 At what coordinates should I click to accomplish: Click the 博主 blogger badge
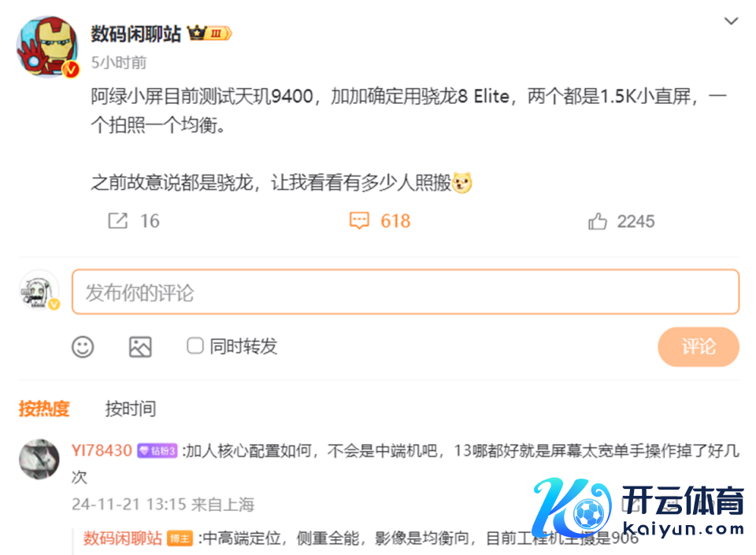[180, 538]
